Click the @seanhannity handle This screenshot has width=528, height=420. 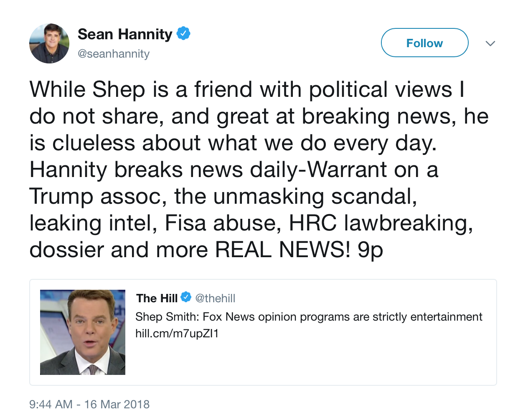tap(114, 54)
